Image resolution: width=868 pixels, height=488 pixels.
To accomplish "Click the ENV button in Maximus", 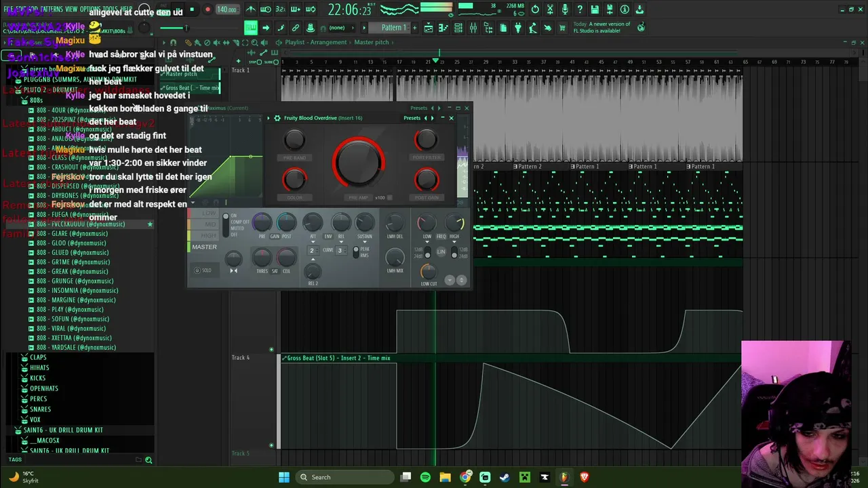I will [328, 237].
